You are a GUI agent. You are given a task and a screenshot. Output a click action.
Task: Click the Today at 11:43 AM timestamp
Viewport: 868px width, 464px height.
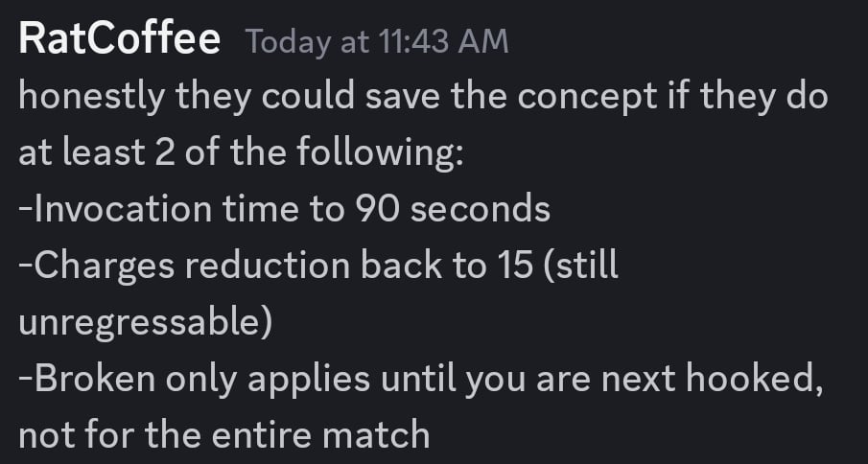click(x=377, y=42)
